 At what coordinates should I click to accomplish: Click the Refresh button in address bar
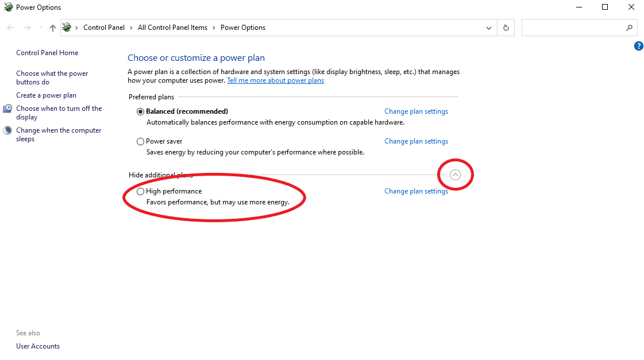(506, 28)
